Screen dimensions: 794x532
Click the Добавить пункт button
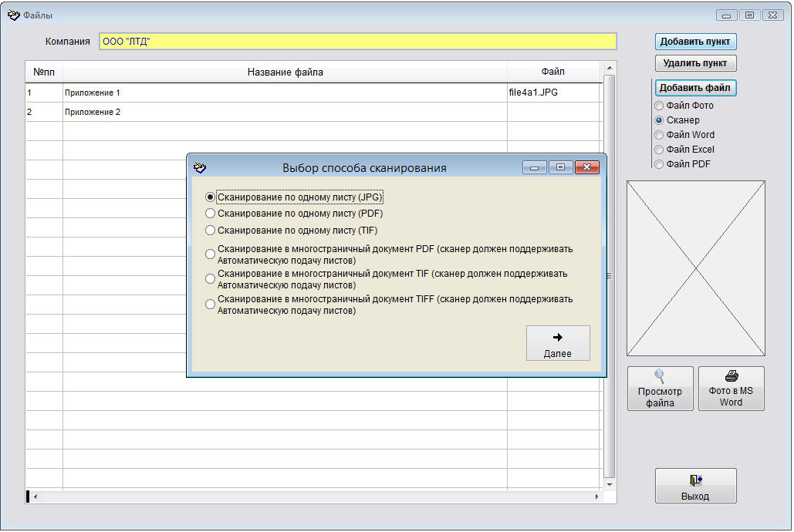pos(695,42)
